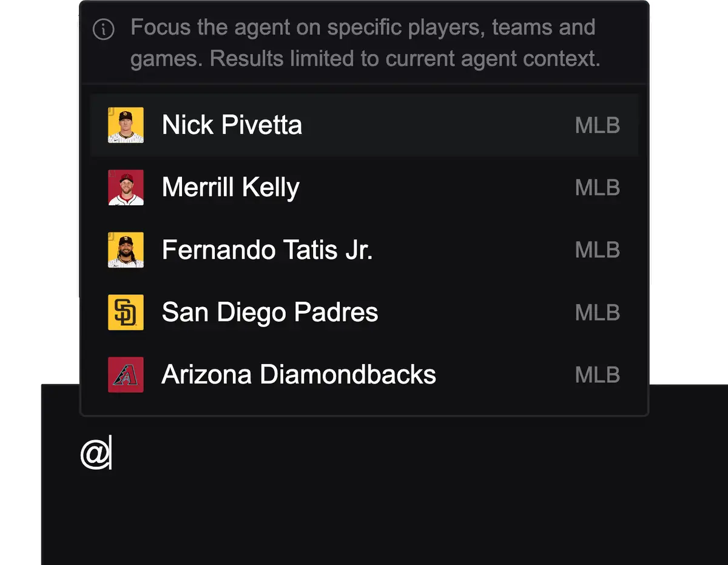Choose the Arizona Diamondbacks team entry

(298, 374)
